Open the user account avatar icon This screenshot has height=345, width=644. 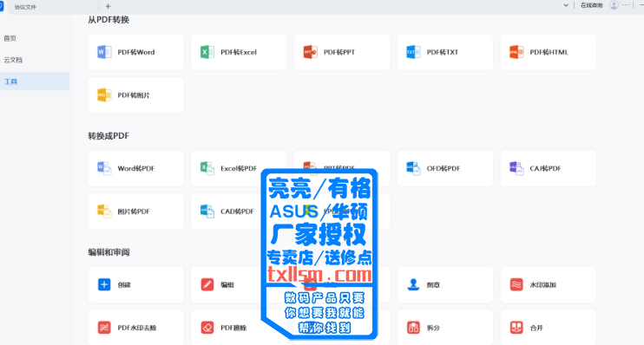pos(614,5)
